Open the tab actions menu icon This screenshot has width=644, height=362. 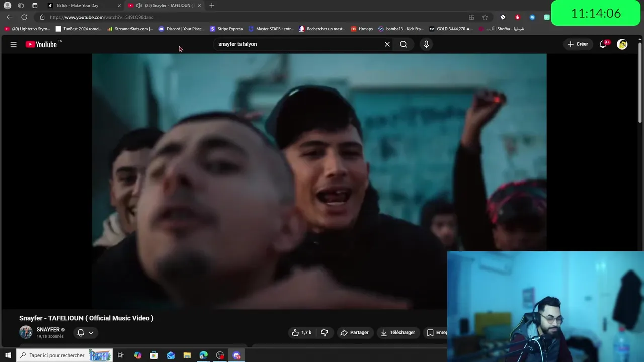coord(35,5)
